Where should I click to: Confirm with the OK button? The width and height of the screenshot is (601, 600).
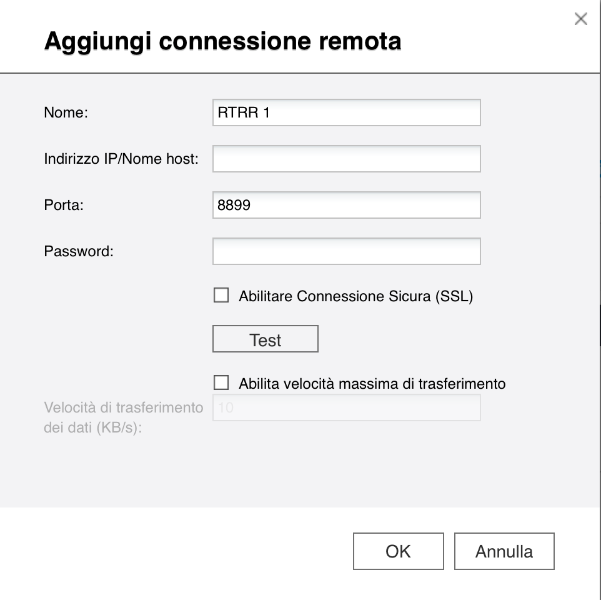[397, 551]
